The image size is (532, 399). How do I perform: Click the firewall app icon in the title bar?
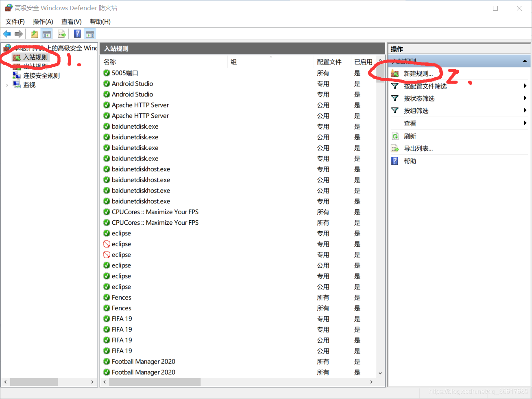pos(8,8)
